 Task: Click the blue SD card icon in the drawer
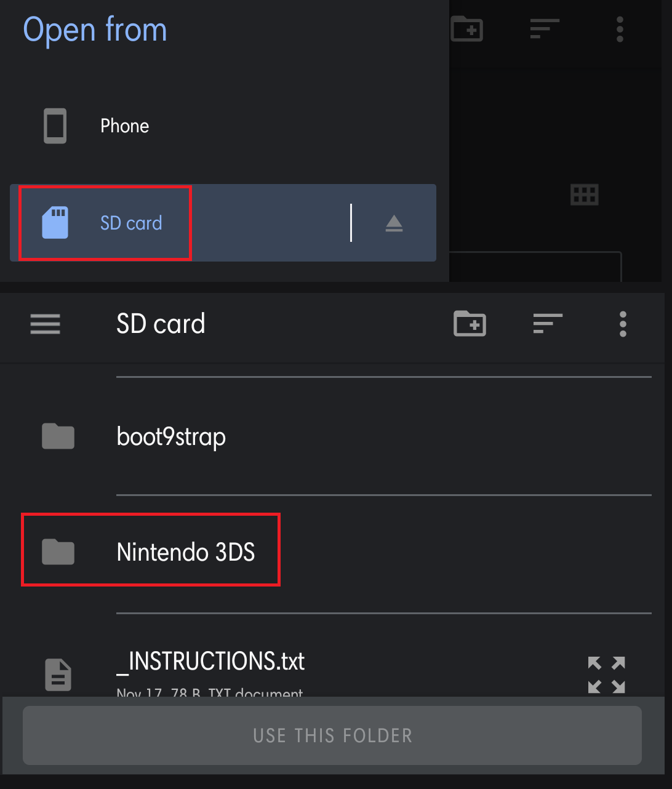tap(55, 223)
